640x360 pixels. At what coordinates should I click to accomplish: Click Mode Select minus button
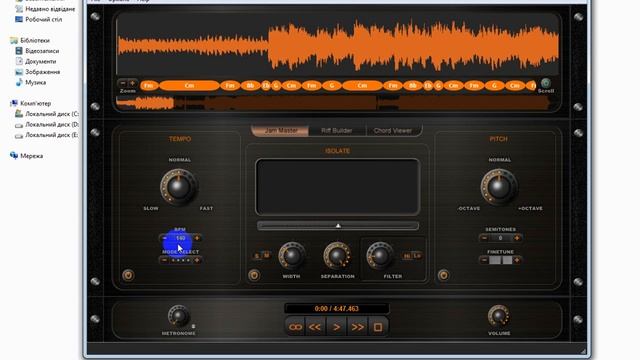coord(164,260)
